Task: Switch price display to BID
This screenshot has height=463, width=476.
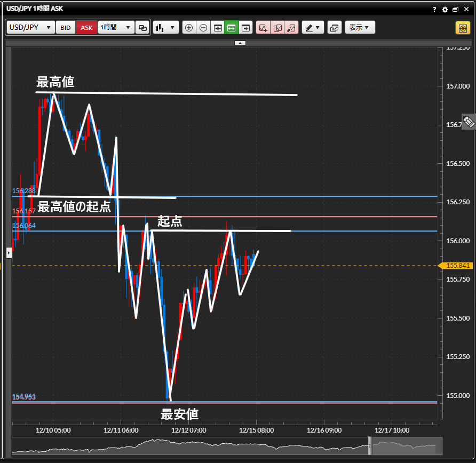Action: [66, 28]
